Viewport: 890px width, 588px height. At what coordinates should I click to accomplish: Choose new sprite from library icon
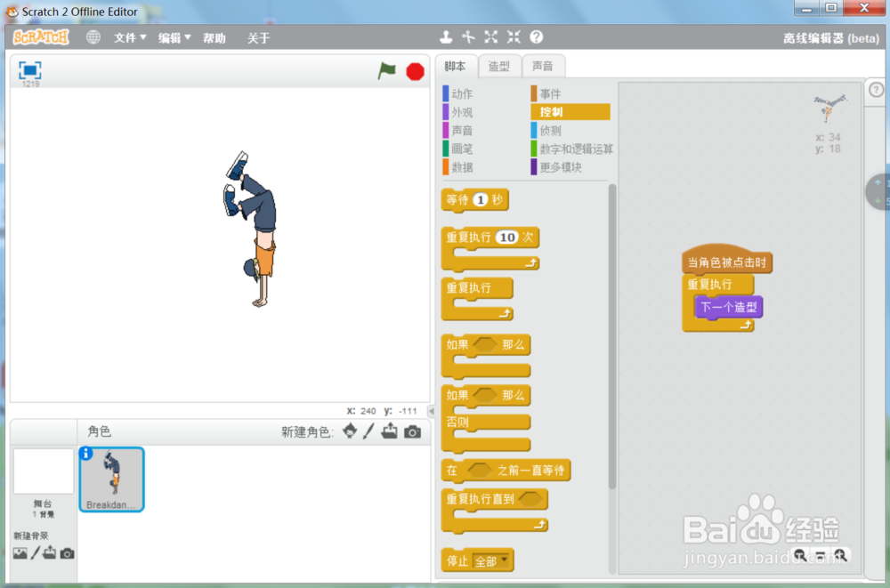coord(350,431)
